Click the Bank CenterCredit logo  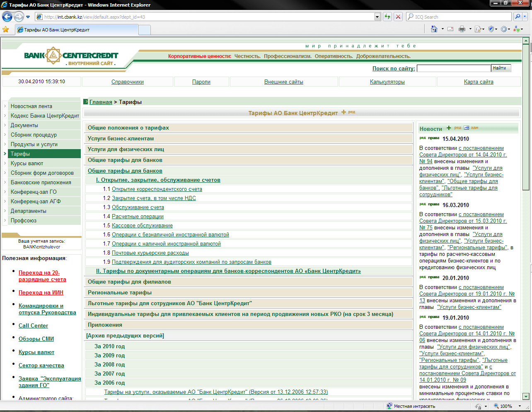71,55
